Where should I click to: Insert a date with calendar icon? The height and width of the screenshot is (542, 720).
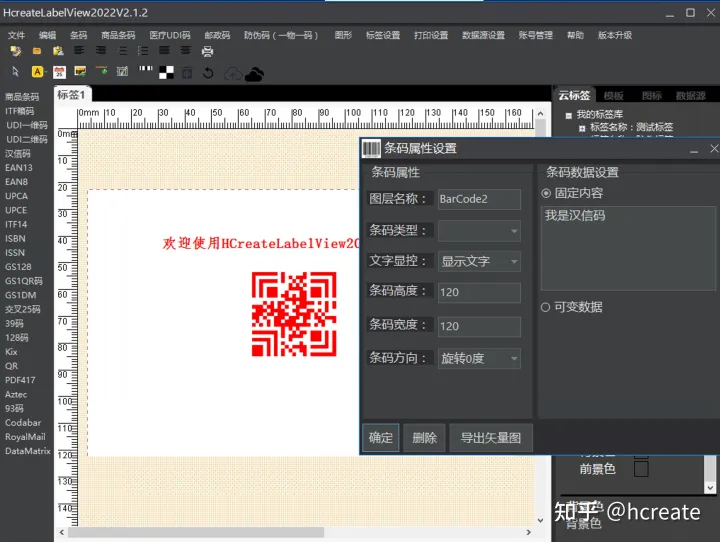click(x=59, y=72)
